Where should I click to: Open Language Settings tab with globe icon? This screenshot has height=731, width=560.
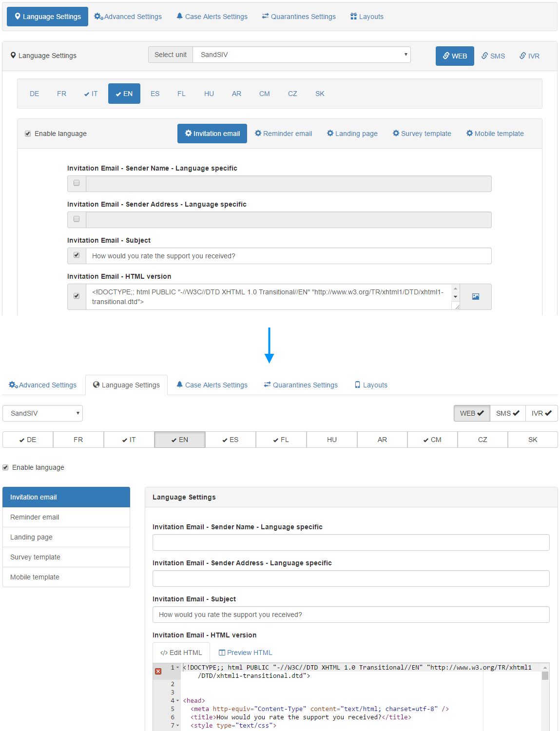pyautogui.click(x=126, y=385)
